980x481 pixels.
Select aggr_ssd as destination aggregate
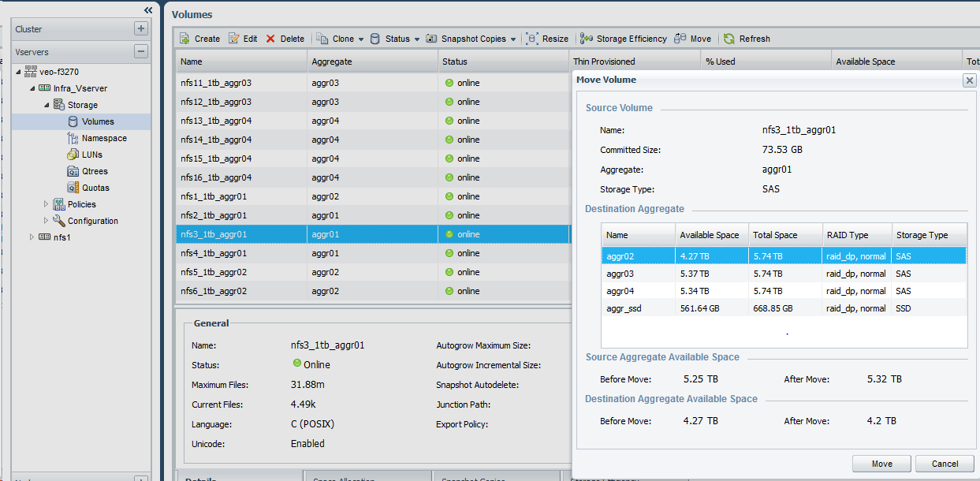[x=624, y=308]
